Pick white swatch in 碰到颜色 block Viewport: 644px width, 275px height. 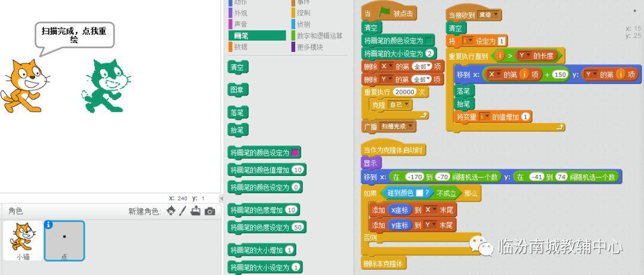[x=419, y=193]
